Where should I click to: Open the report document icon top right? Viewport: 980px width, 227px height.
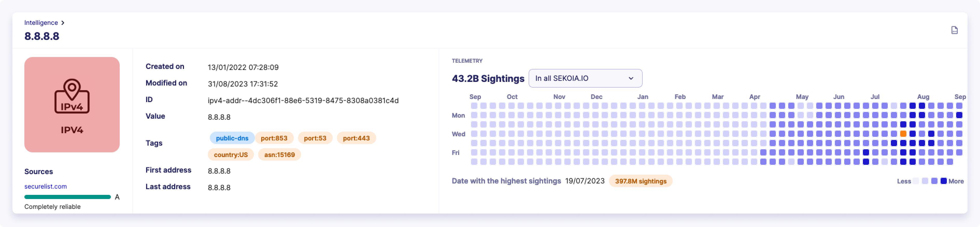pyautogui.click(x=955, y=30)
